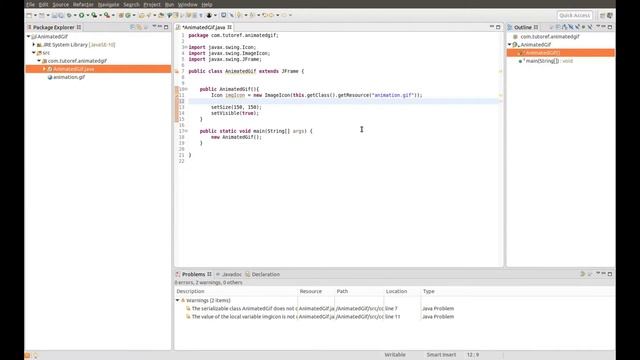Open the Run menu
640x360 pixels.
169,4
